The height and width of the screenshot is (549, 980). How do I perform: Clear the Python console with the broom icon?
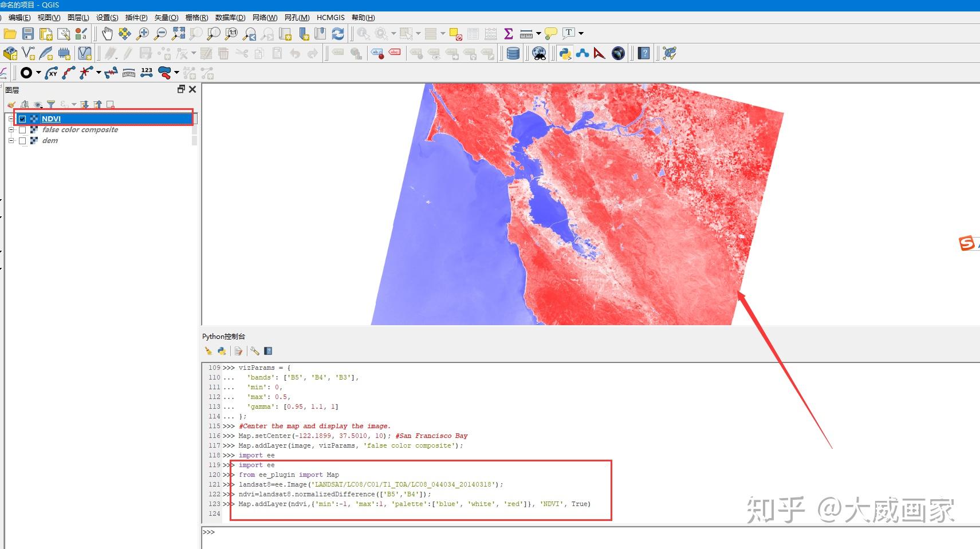(208, 350)
